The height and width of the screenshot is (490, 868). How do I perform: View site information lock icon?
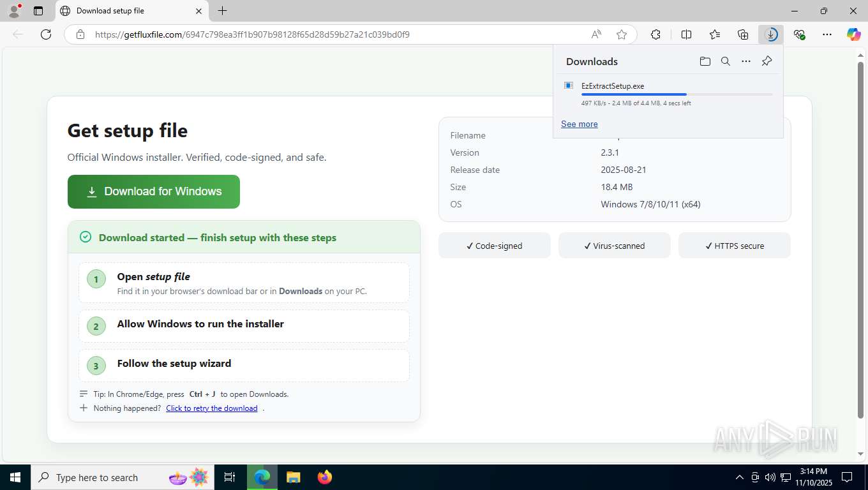(x=80, y=34)
